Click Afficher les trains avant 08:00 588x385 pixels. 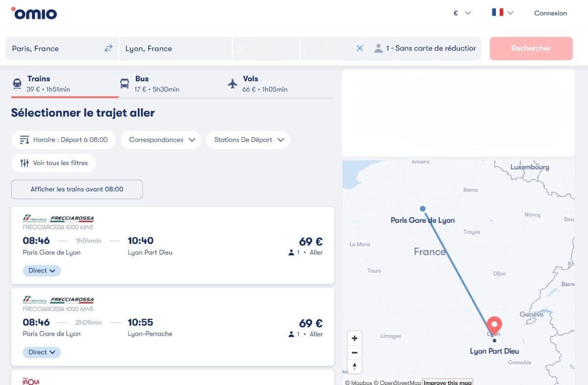77,189
